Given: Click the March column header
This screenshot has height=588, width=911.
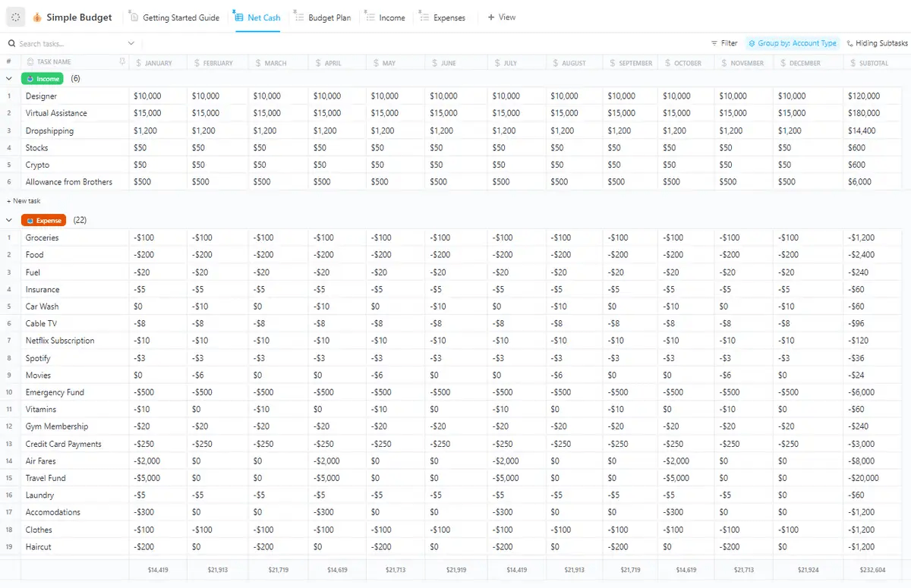Looking at the screenshot, I should 279,63.
